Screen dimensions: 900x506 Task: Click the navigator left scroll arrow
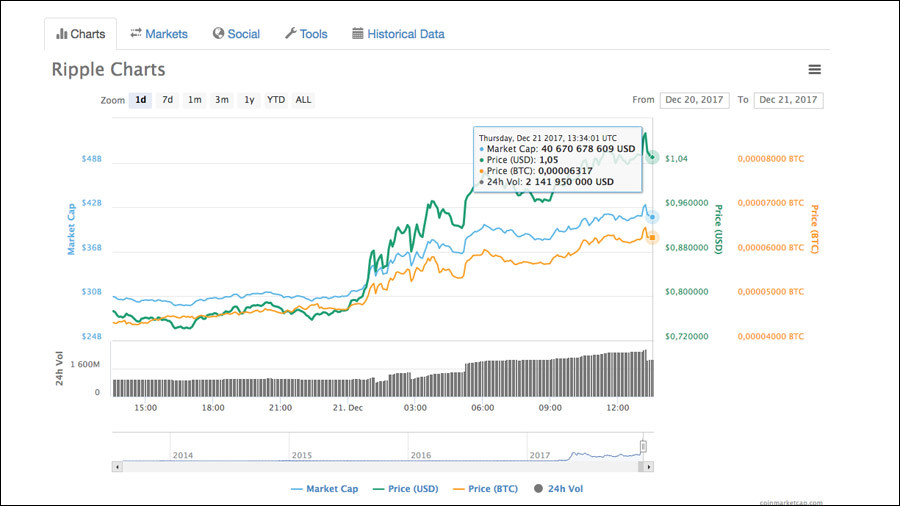point(117,467)
